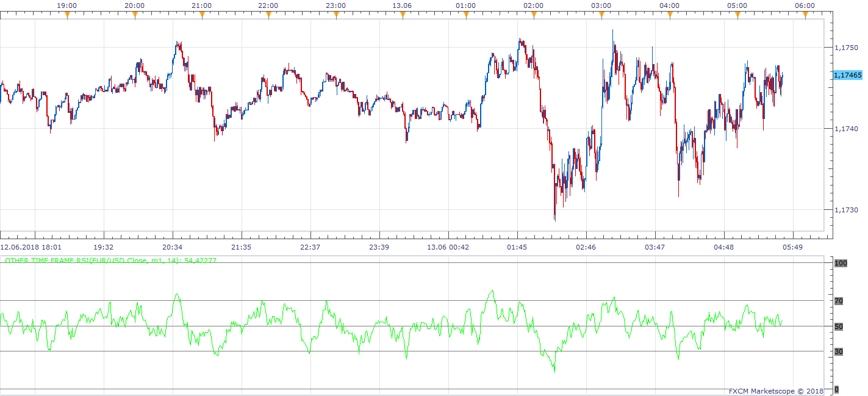
Task: Click the orange marker under 01:00
Action: point(467,16)
